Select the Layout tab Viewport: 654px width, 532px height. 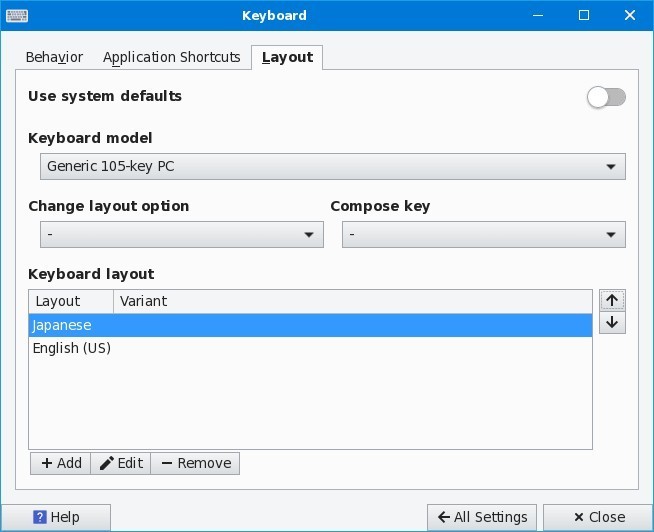[287, 57]
